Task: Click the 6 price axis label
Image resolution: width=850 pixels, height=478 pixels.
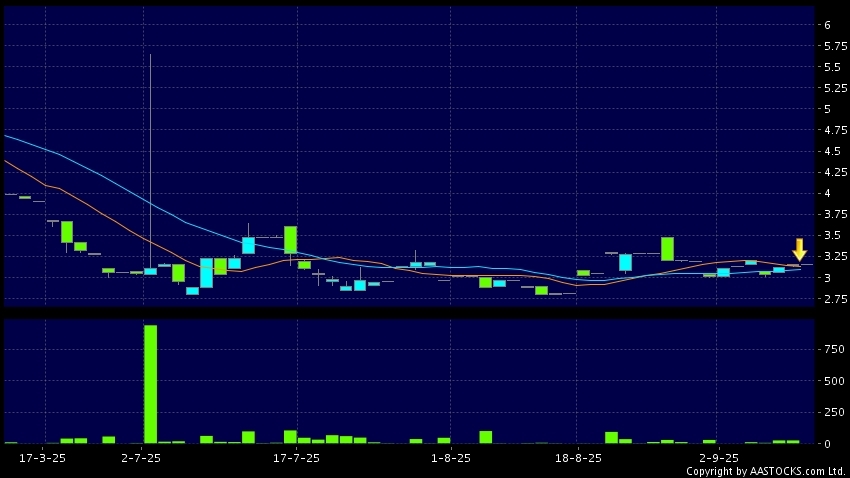Action: click(827, 25)
